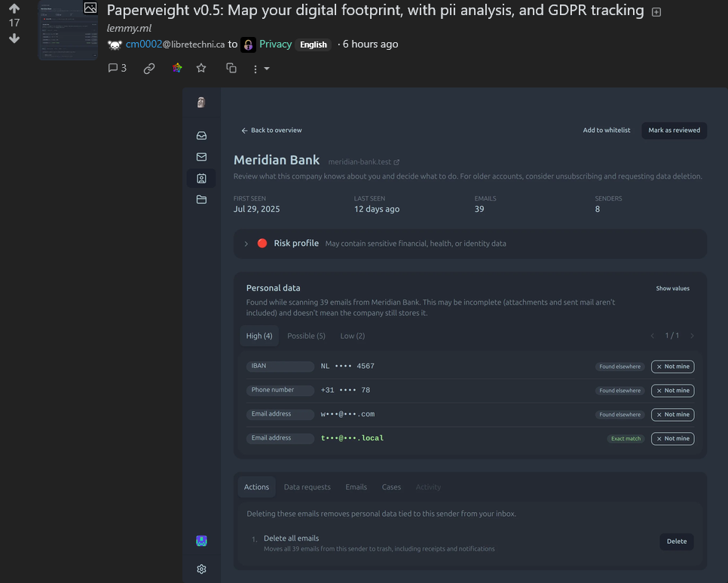Open cm0002 user profile
Viewport: 728px width, 583px height.
point(175,44)
